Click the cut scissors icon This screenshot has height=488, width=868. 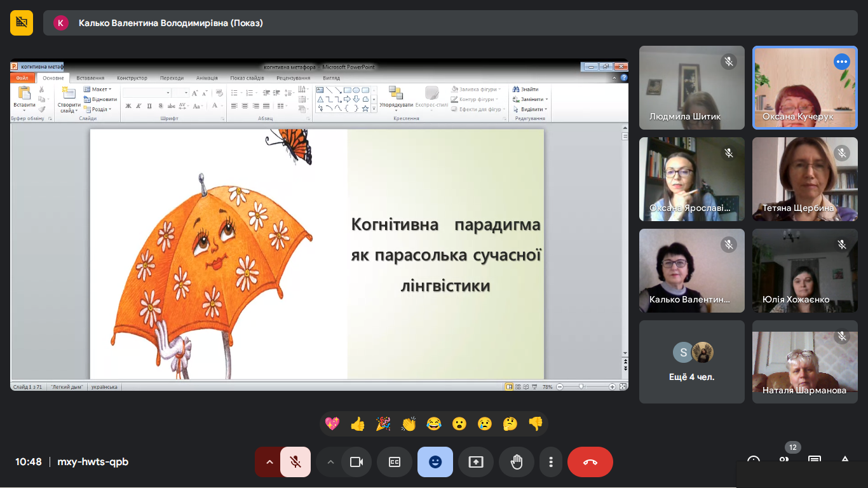coord(42,90)
